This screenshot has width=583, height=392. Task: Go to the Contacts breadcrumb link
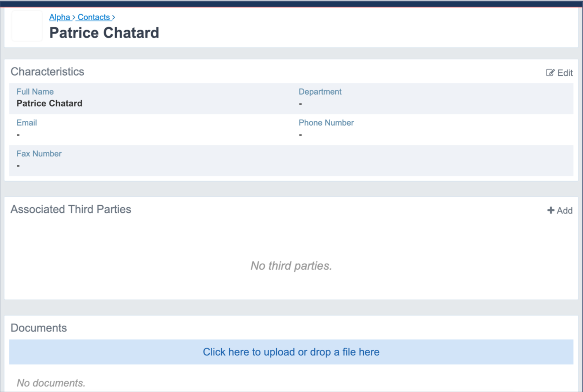94,17
